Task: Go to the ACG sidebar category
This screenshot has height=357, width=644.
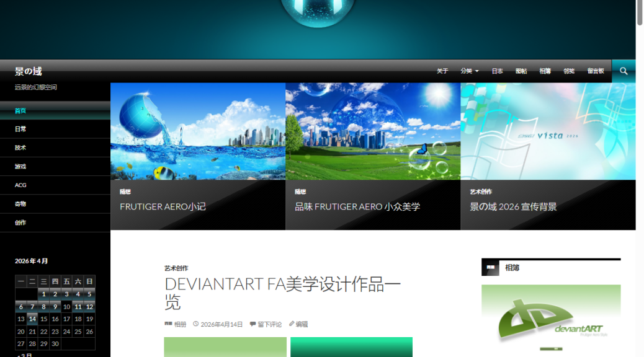Action: pos(20,185)
